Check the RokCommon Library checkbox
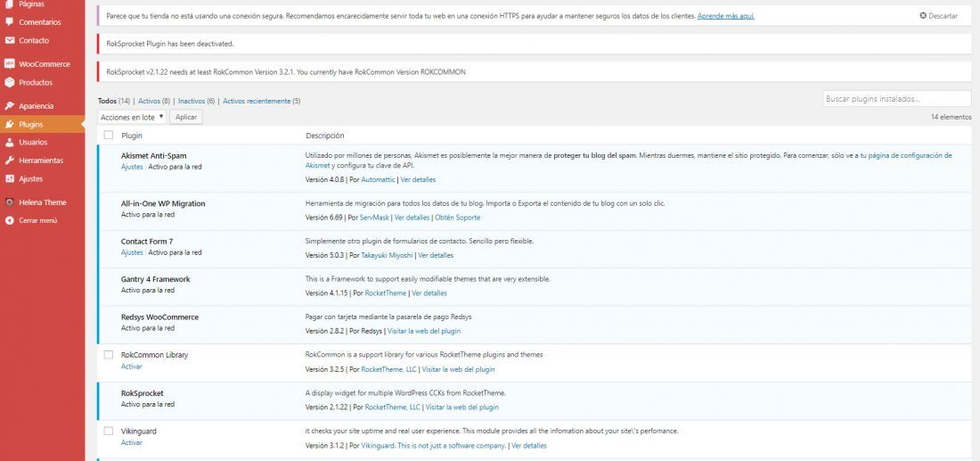This screenshot has height=461, width=980. click(109, 355)
